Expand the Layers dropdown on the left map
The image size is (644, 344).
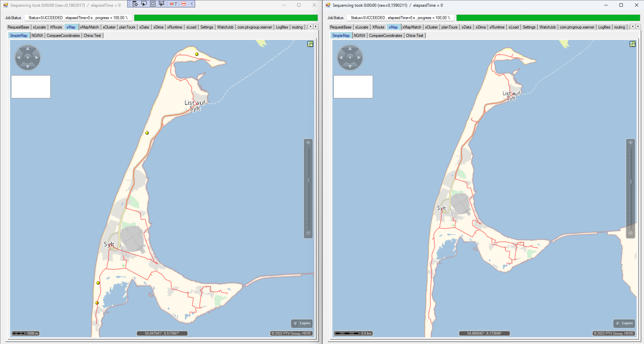(x=302, y=323)
